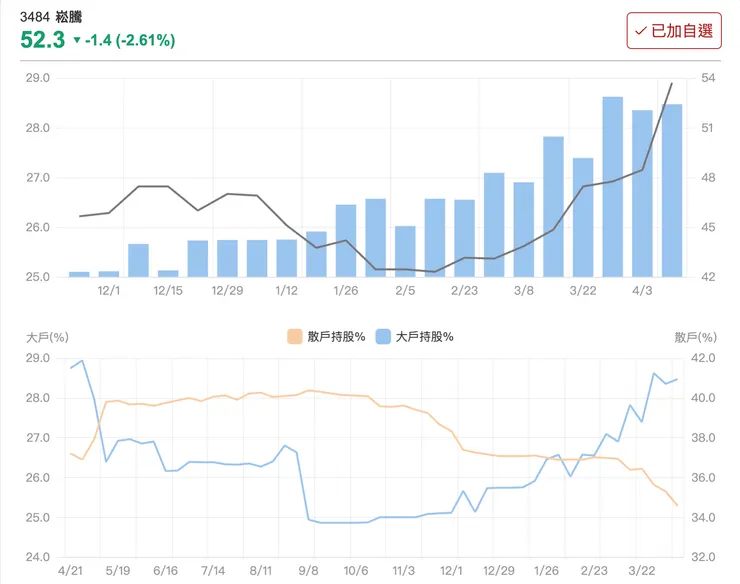The image size is (740, 584).
Task: Click the blue 大戶持股% legend swatch
Action: (x=384, y=337)
